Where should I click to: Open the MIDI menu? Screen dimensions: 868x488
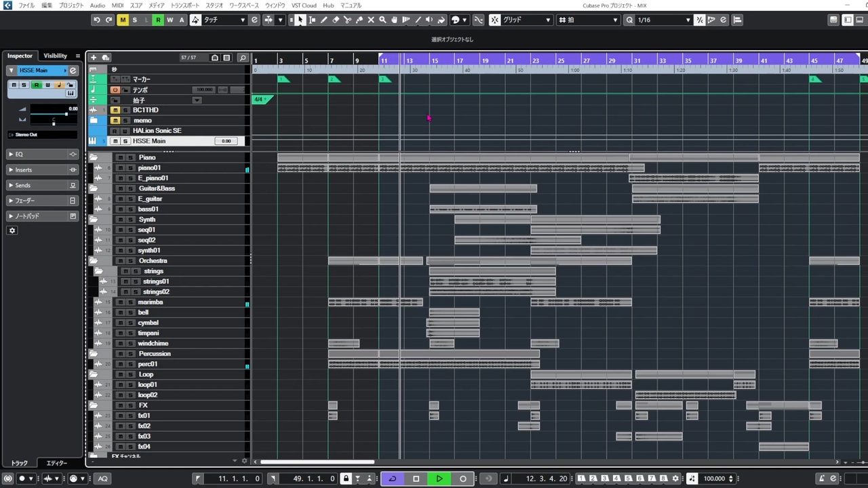pos(117,5)
